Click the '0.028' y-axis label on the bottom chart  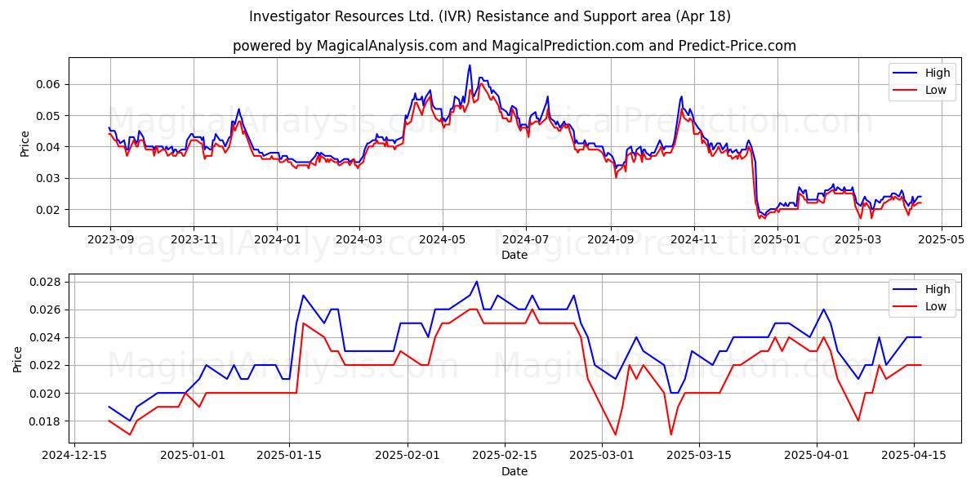point(47,282)
